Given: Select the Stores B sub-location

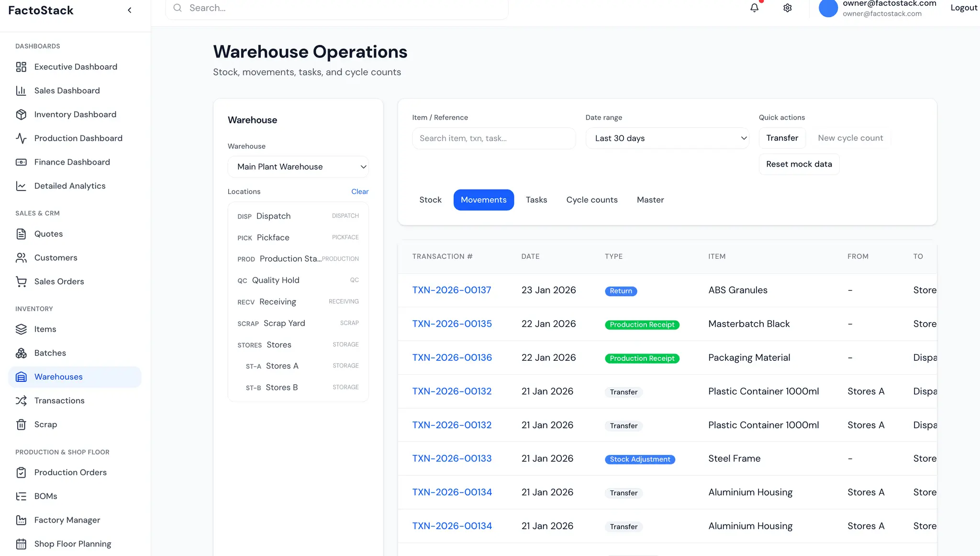Looking at the screenshot, I should click(298, 388).
